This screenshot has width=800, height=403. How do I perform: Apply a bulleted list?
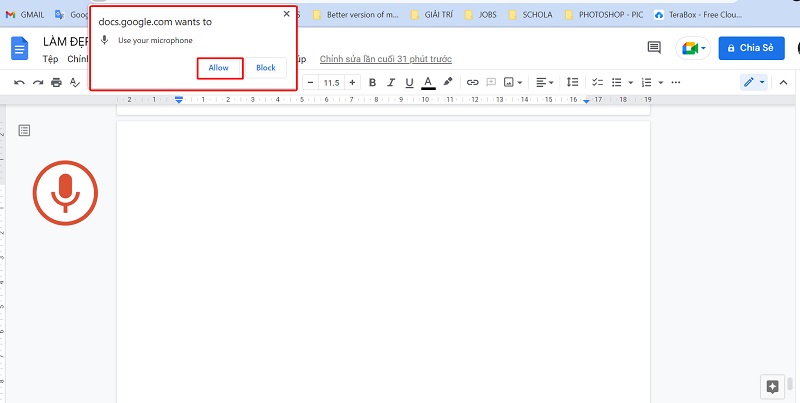tap(617, 82)
